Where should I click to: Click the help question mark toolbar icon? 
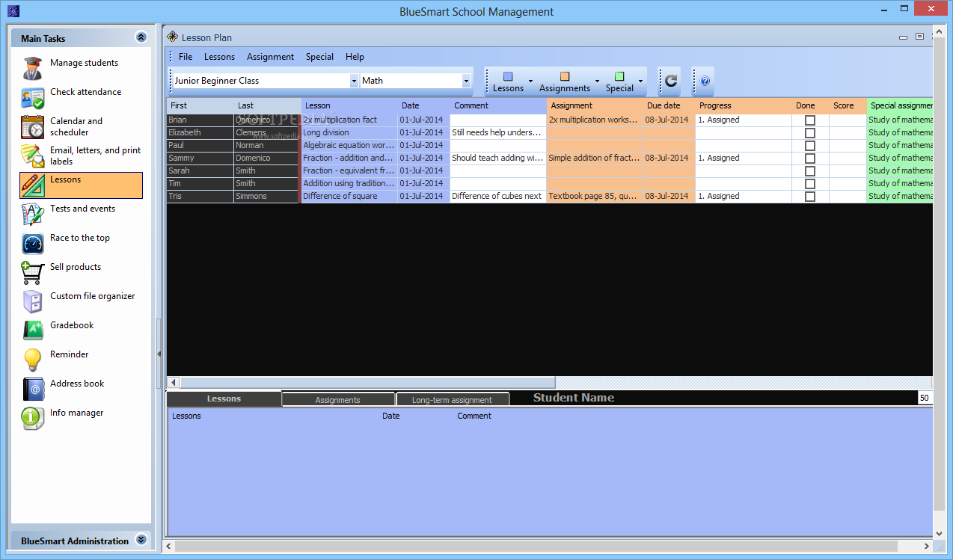(x=705, y=81)
